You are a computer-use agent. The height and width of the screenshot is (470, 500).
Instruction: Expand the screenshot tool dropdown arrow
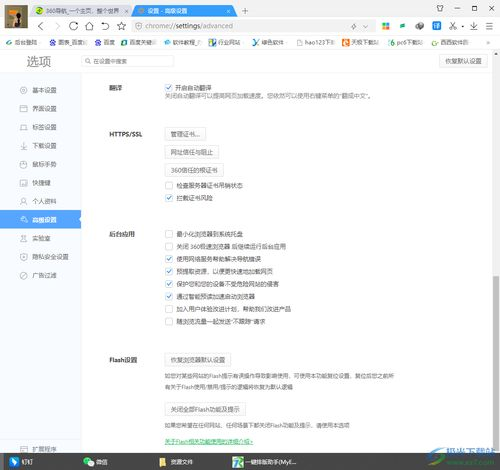coord(463,26)
